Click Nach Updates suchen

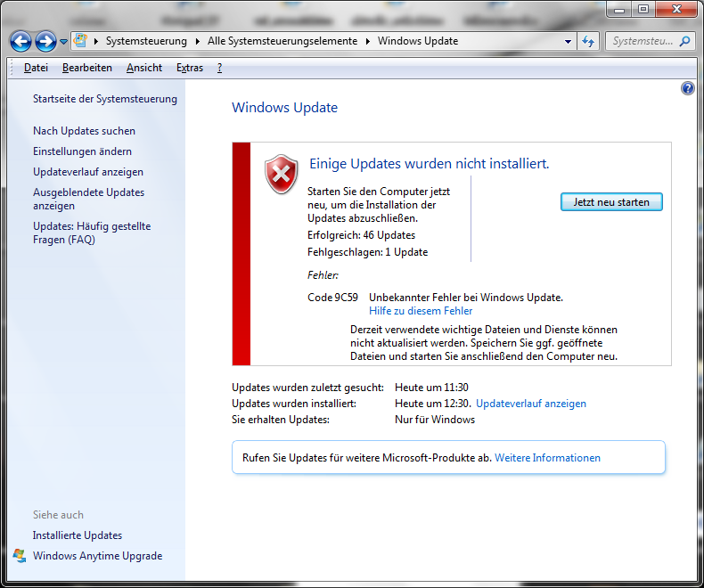(84, 131)
